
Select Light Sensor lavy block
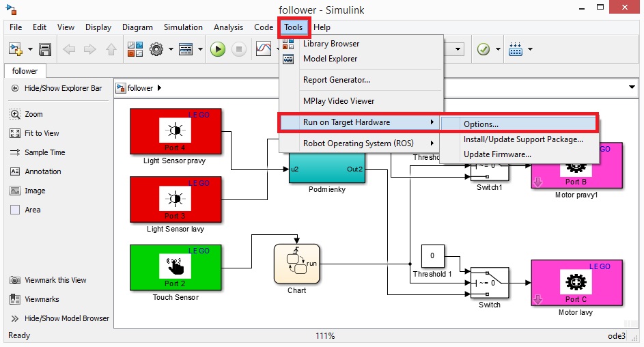pyautogui.click(x=176, y=199)
